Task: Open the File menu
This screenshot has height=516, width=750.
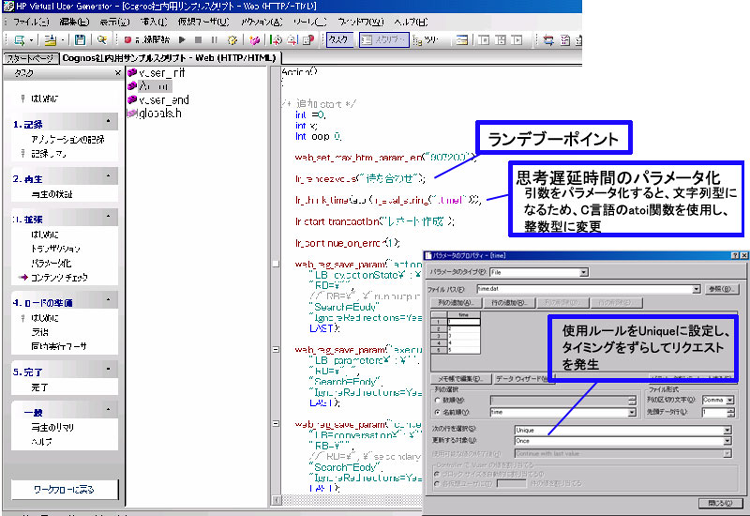Action: coord(31,22)
